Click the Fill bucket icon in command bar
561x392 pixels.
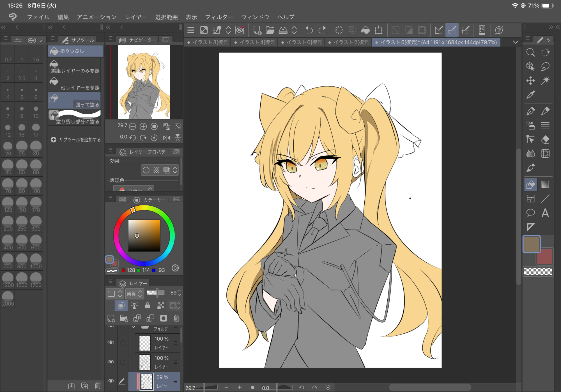365,30
